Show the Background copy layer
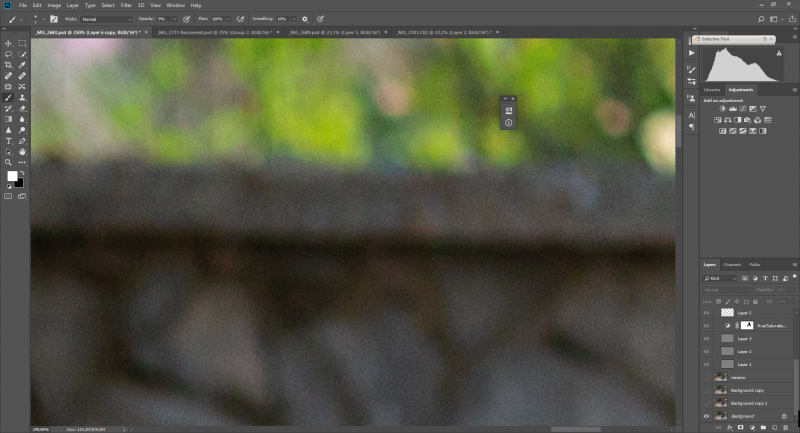The width and height of the screenshot is (800, 433). coord(707,390)
